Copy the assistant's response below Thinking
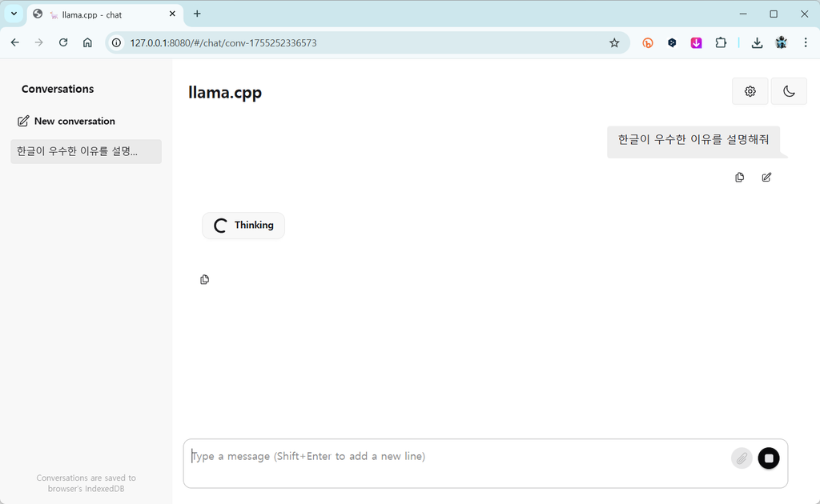820x504 pixels. pos(204,279)
